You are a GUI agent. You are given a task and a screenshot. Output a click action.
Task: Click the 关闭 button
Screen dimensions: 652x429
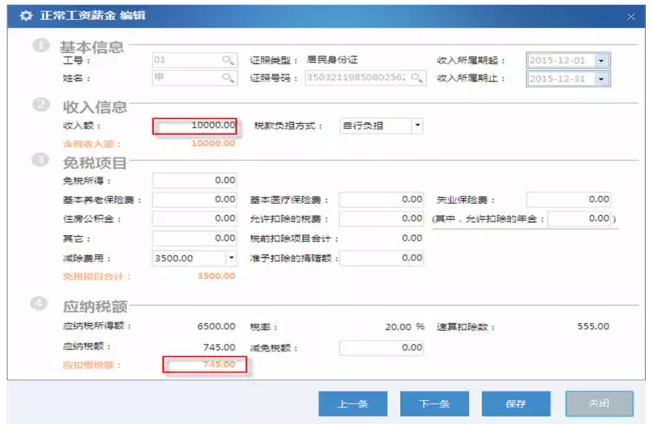tap(599, 403)
